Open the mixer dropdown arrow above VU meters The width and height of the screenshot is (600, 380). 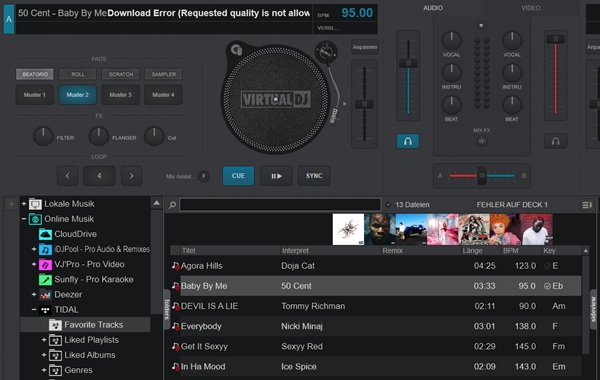(481, 26)
